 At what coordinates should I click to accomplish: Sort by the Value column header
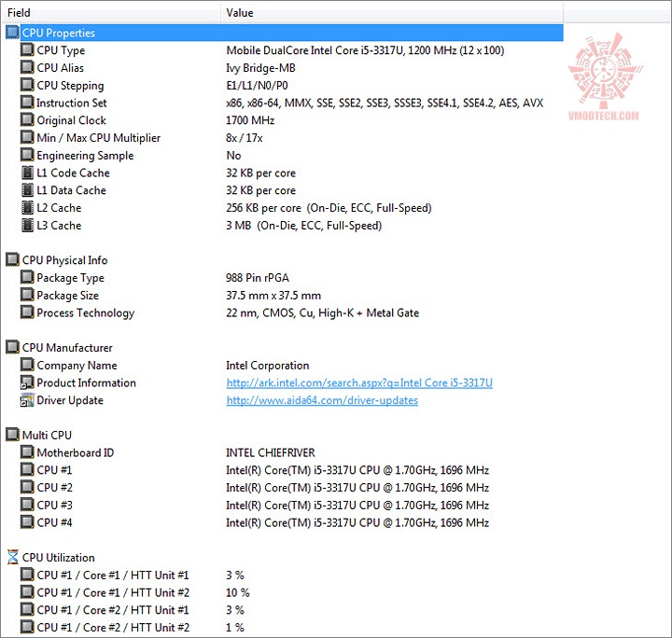coord(392,12)
